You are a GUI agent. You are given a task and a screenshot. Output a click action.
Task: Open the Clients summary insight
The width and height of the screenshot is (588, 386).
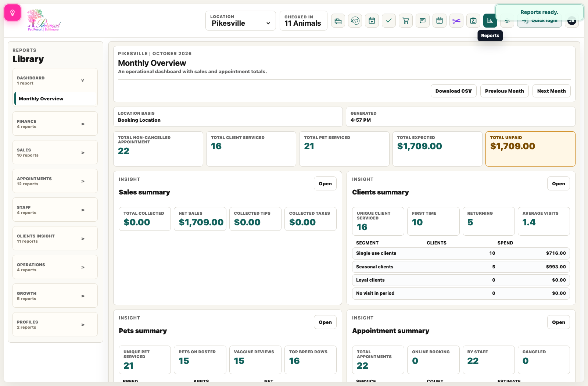(x=559, y=183)
